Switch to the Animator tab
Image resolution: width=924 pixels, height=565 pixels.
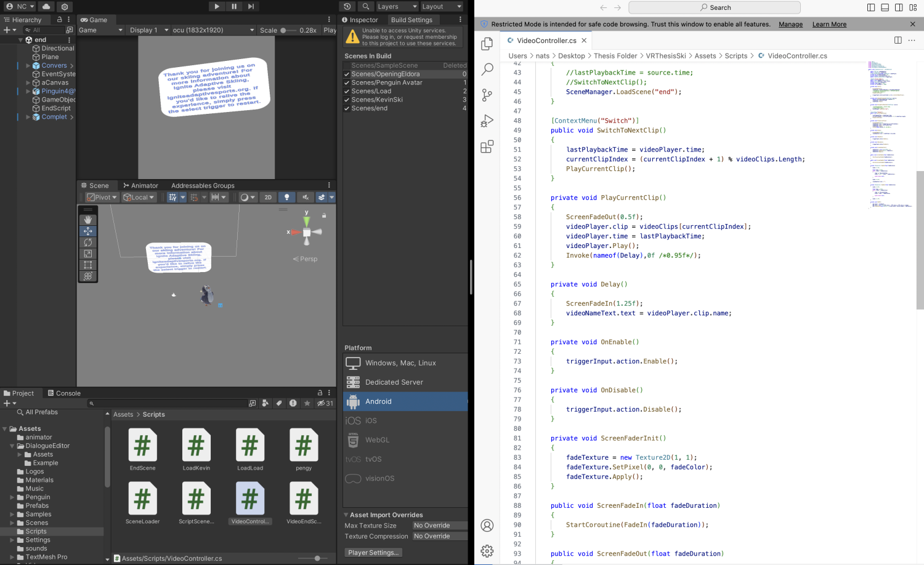[x=140, y=185]
